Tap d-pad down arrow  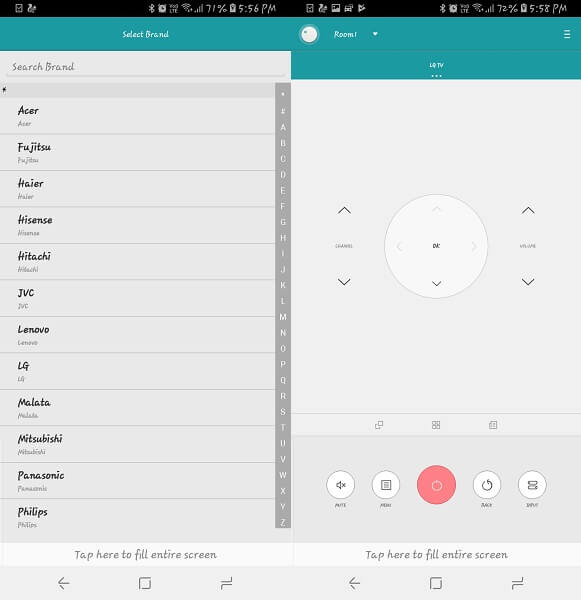point(436,284)
